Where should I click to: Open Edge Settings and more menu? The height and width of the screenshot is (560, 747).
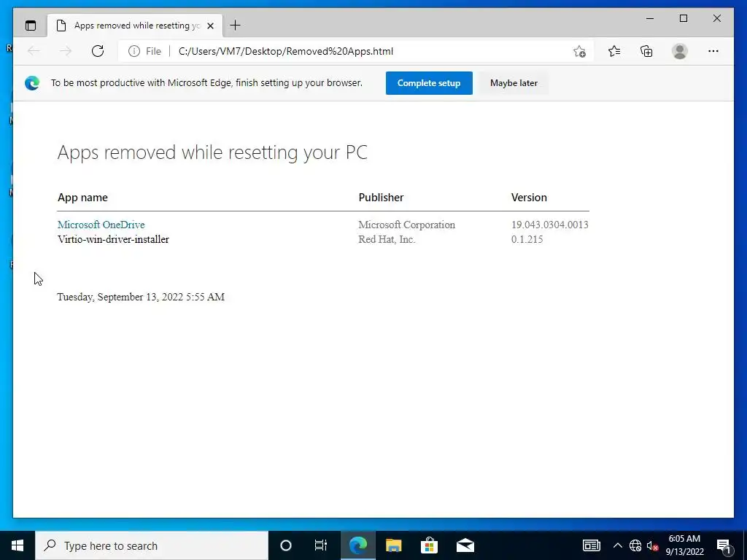[713, 51]
